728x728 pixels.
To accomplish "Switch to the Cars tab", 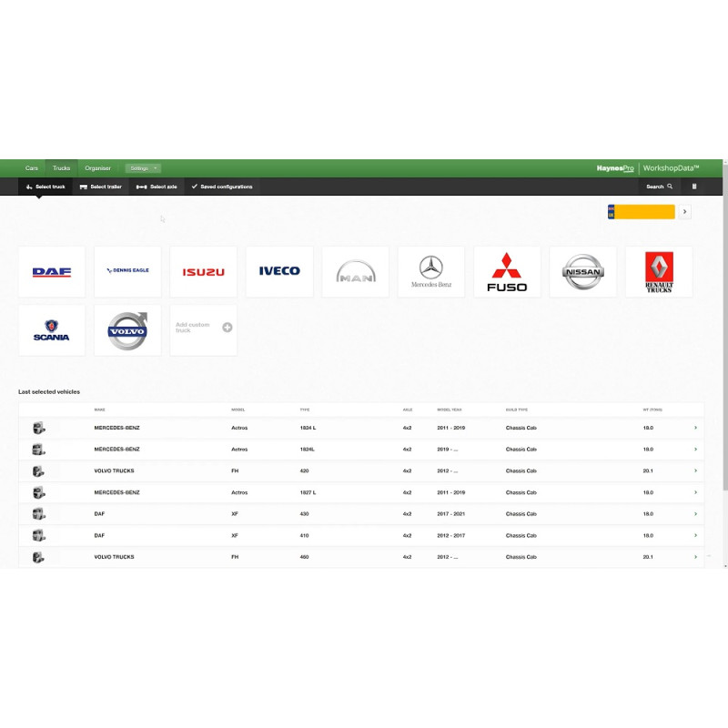I will (x=32, y=167).
